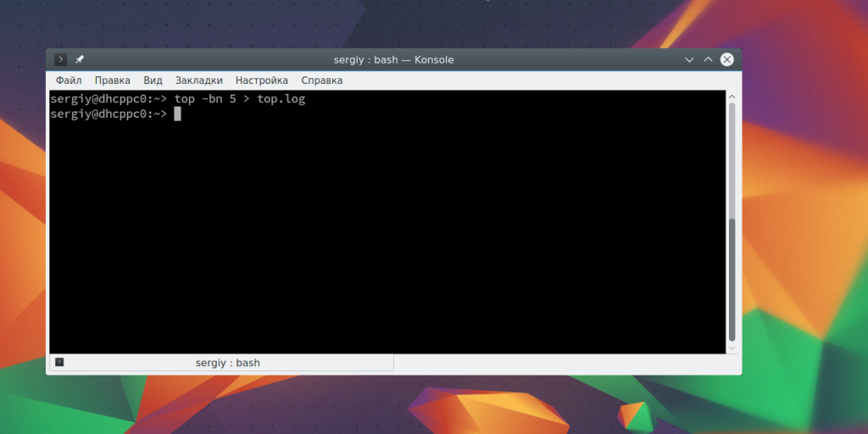Click the Konsole window menu icon in title bar
This screenshot has height=434, width=868.
60,59
